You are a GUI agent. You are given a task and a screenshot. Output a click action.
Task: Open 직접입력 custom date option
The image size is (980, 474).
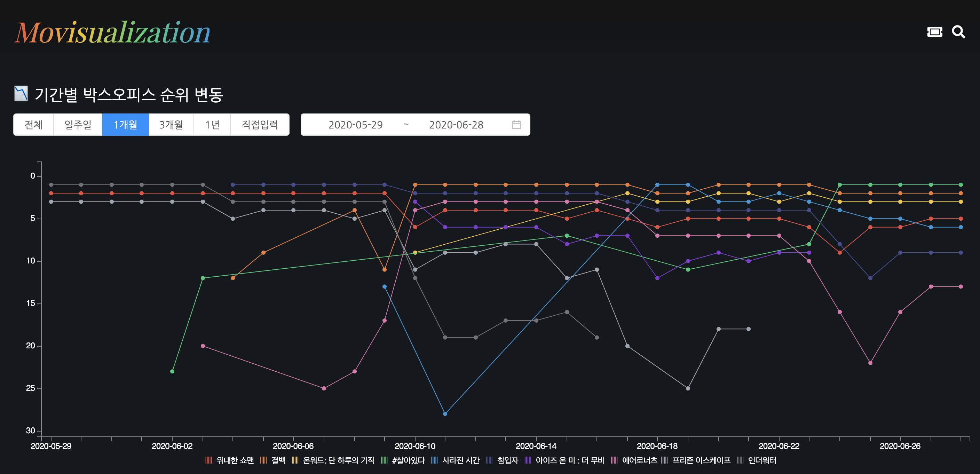(x=260, y=125)
